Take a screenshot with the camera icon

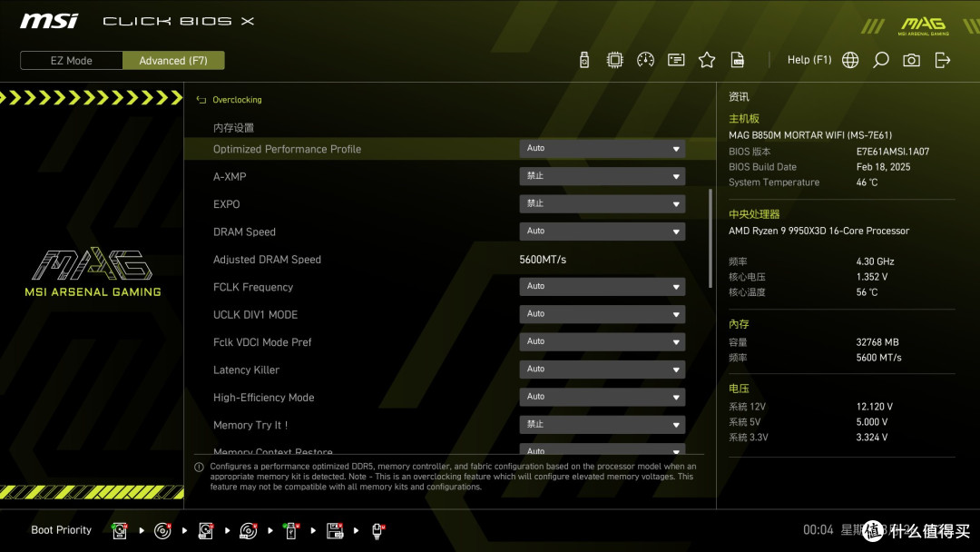[911, 60]
